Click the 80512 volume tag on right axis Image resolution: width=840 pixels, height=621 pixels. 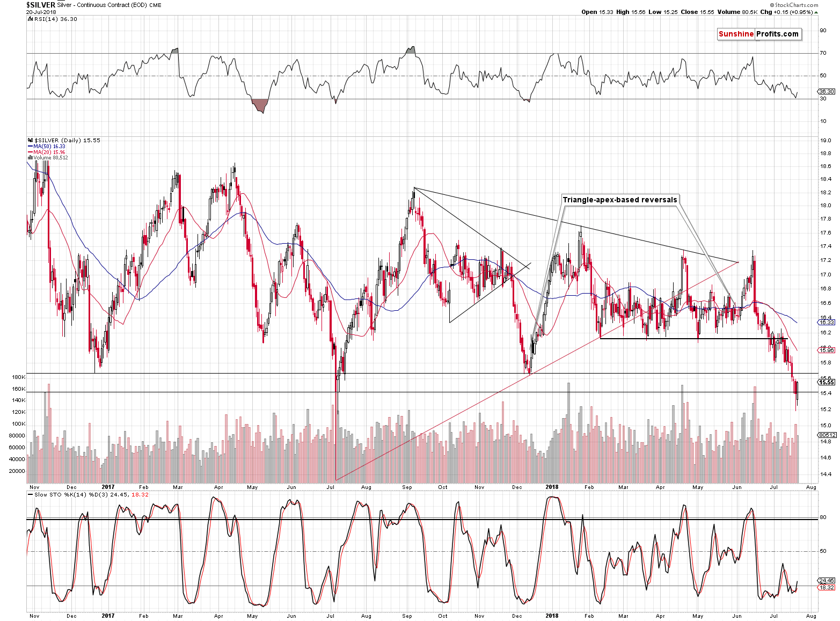pos(827,435)
